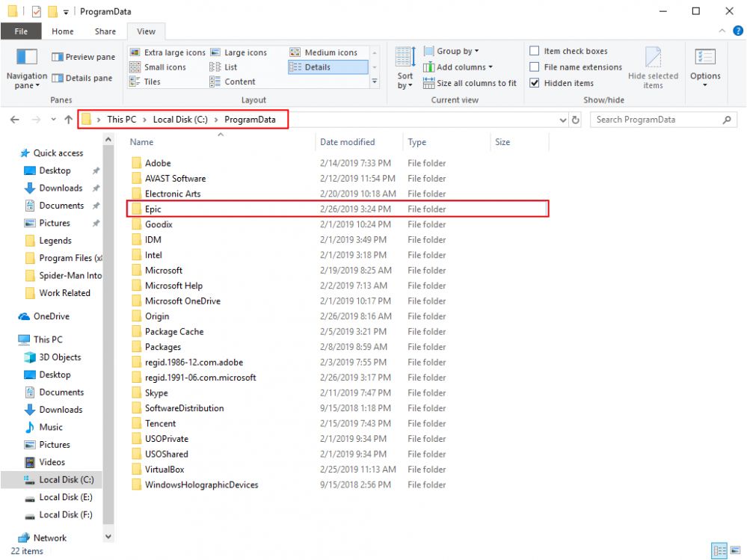Image resolution: width=747 pixels, height=560 pixels.
Task: Open the recent locations dropdown arrow
Action: [53, 120]
